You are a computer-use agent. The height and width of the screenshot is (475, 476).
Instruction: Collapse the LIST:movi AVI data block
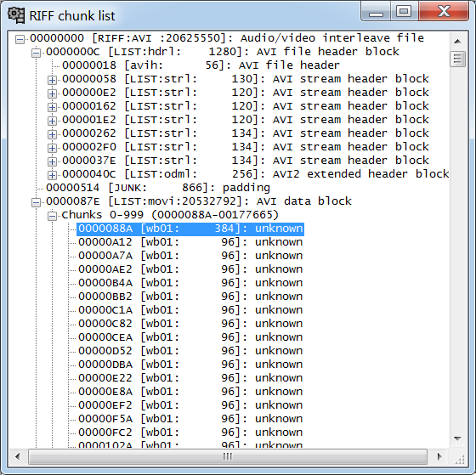(x=36, y=202)
